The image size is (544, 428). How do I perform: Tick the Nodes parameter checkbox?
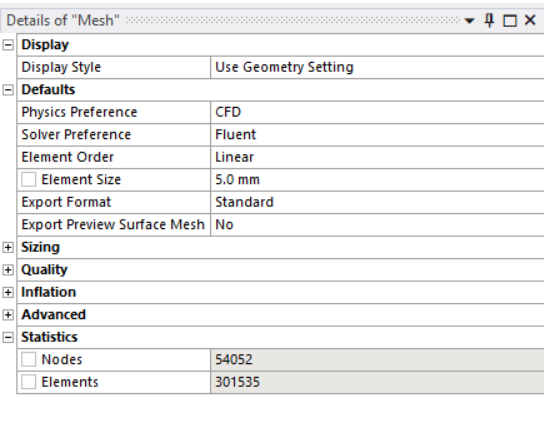pyautogui.click(x=28, y=360)
